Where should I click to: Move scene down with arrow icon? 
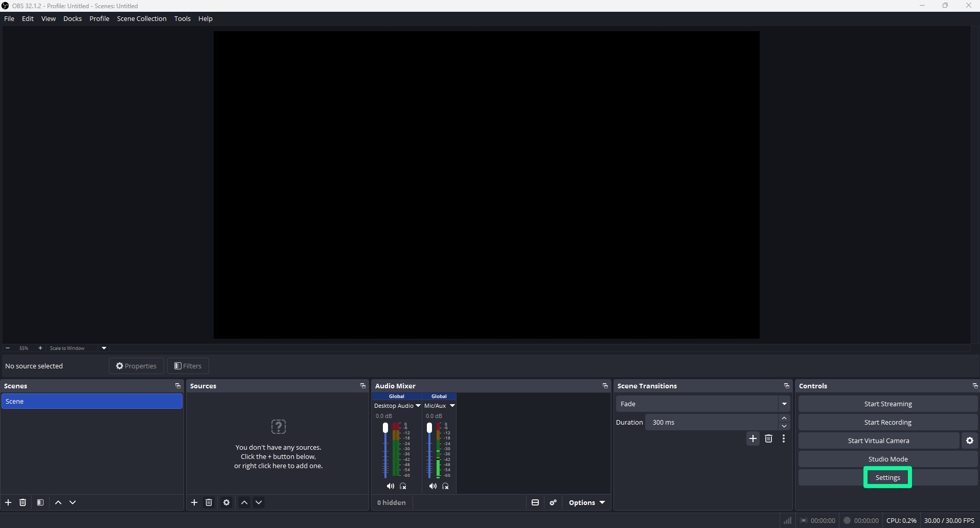click(73, 502)
